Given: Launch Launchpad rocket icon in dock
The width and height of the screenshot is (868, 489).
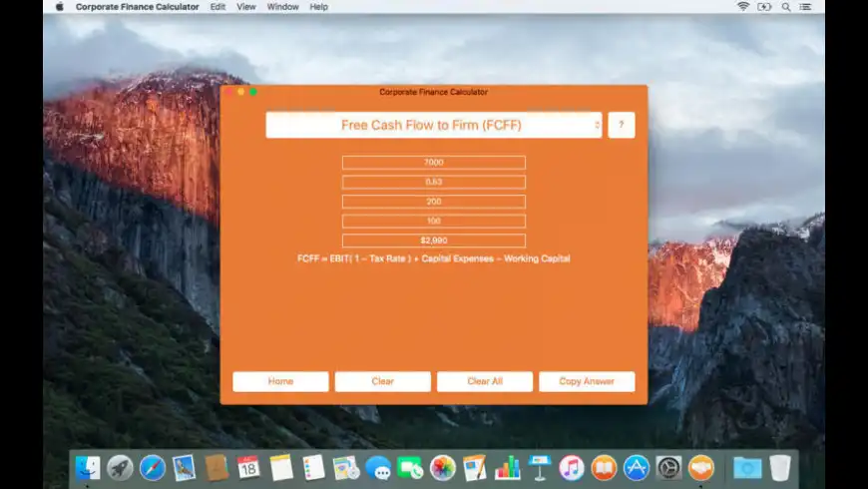Looking at the screenshot, I should point(120,468).
